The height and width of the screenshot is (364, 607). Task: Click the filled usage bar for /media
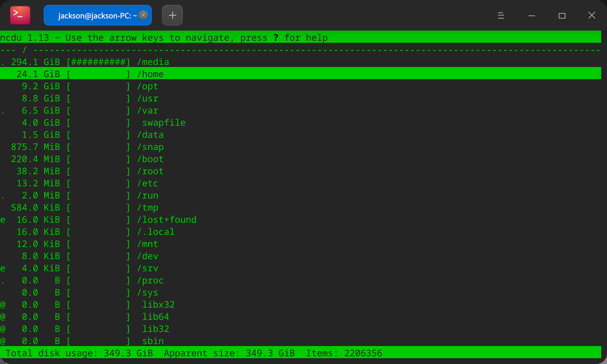point(99,62)
